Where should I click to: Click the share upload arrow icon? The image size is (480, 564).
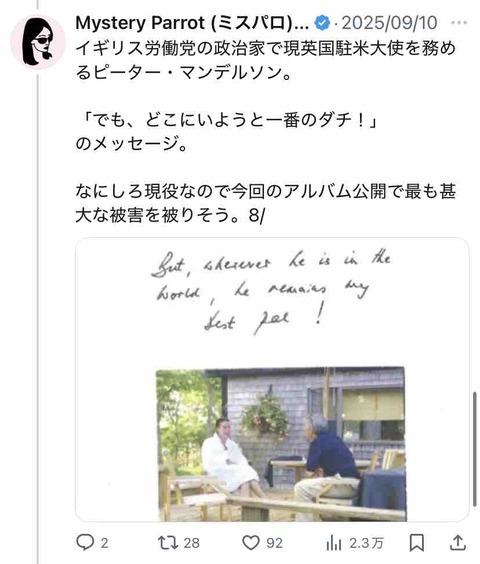coord(458,542)
